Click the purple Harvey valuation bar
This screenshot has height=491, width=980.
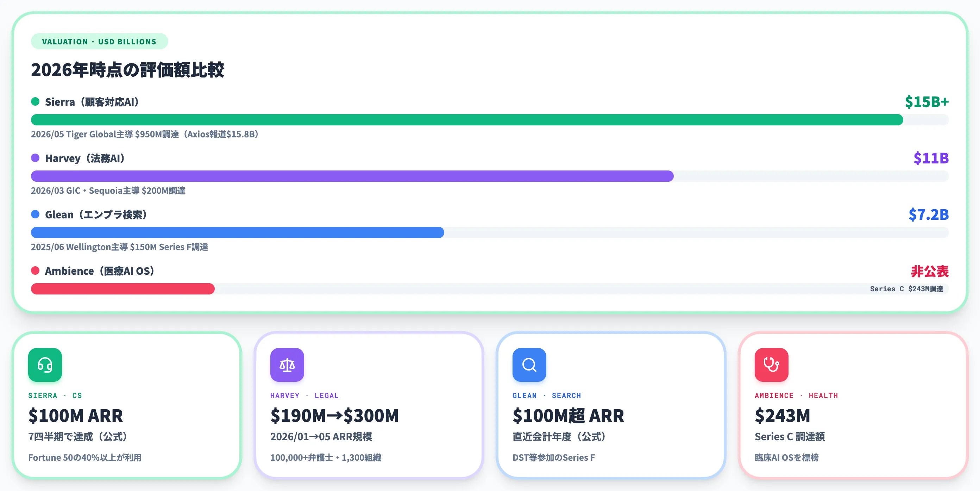[352, 176]
